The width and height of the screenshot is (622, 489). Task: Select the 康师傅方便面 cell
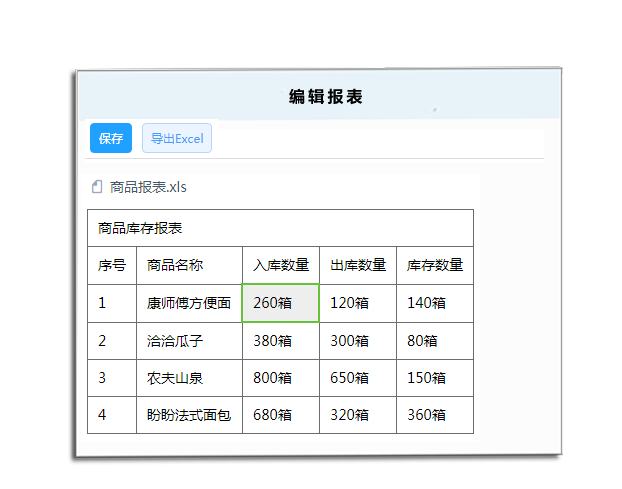189,303
